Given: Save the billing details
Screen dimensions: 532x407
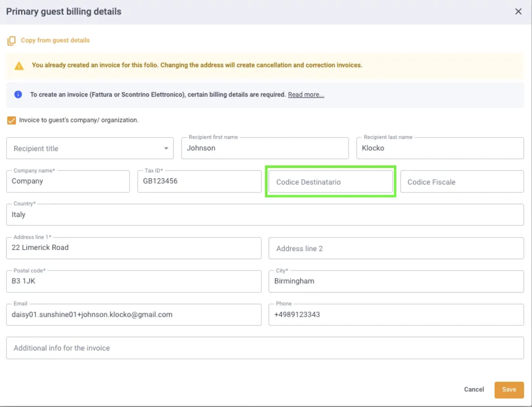Looking at the screenshot, I should click(x=509, y=390).
